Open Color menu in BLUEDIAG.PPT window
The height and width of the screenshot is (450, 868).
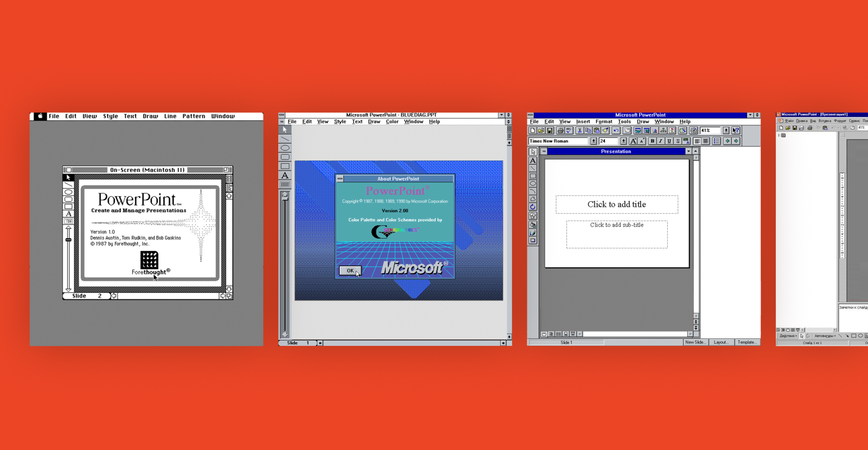[x=392, y=121]
